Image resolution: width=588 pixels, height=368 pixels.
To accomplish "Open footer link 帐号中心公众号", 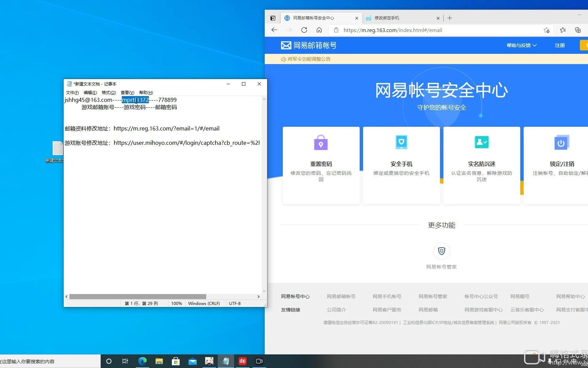I will 481,296.
